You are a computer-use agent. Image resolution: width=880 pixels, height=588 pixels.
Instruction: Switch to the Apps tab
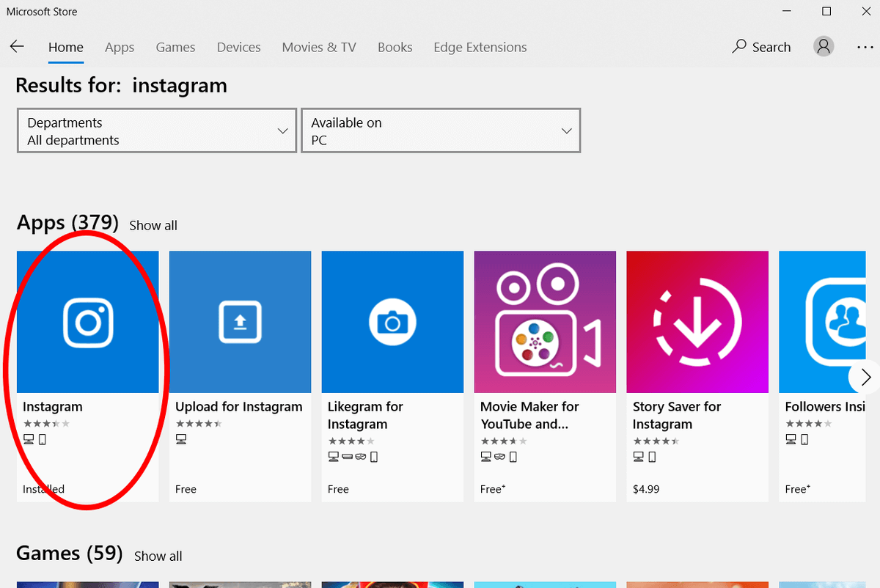[x=120, y=47]
